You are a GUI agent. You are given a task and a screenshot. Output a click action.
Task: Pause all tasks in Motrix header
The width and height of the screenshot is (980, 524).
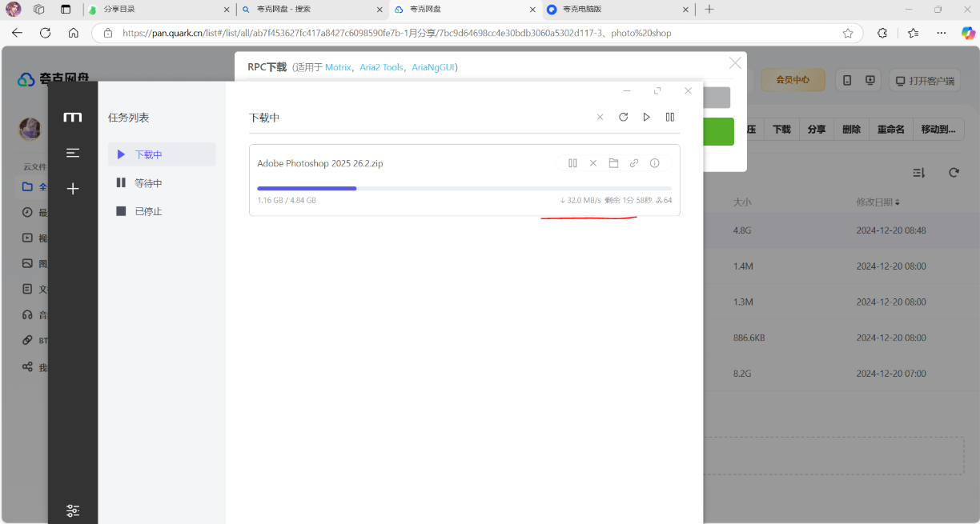(670, 118)
